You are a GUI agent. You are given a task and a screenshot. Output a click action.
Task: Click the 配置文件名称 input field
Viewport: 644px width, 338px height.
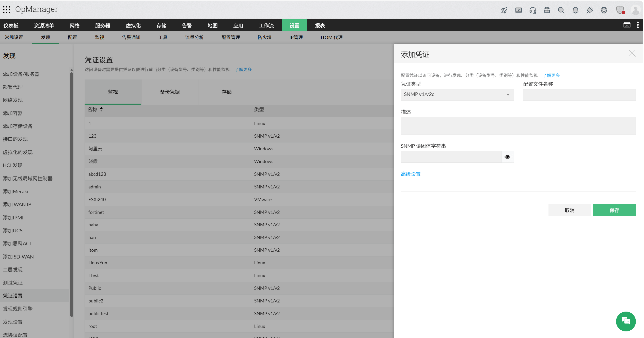coord(579,95)
